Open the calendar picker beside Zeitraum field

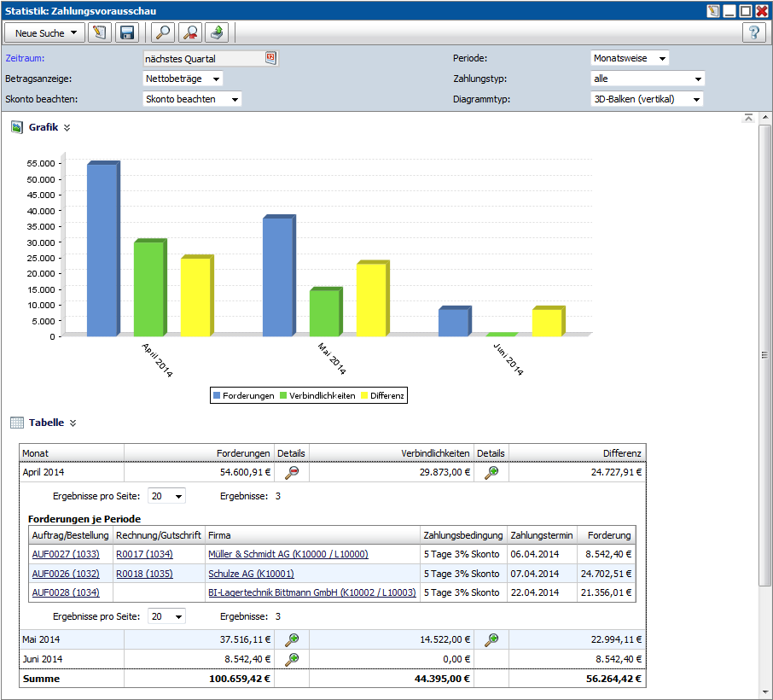(x=270, y=58)
